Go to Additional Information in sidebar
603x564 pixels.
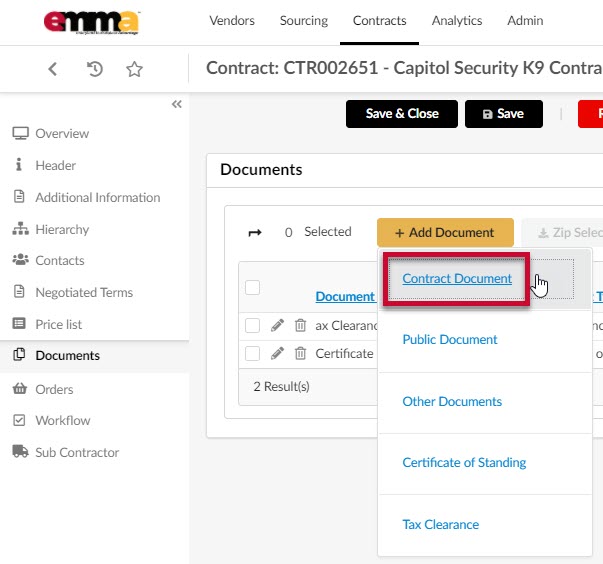[98, 197]
